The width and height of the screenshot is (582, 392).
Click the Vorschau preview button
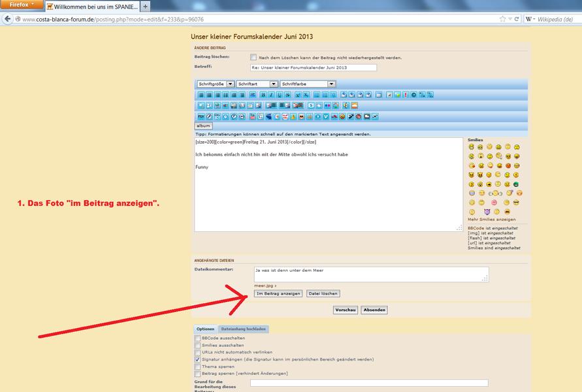point(346,310)
